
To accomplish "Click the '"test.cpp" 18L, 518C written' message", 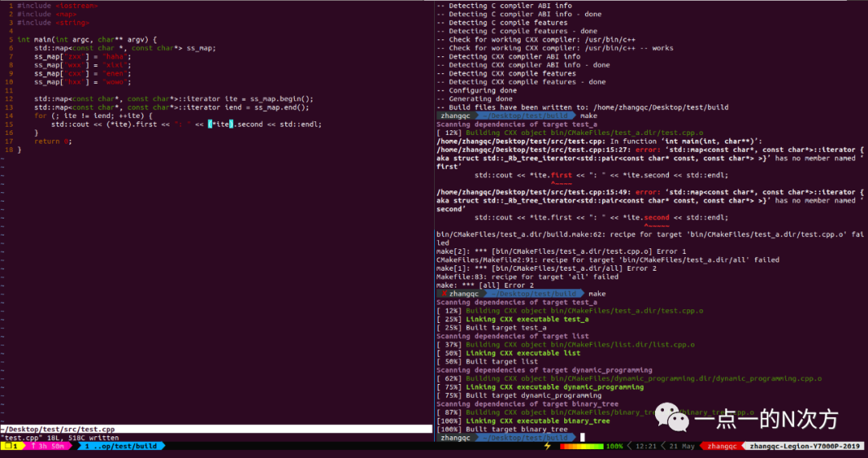I will 59,438.
